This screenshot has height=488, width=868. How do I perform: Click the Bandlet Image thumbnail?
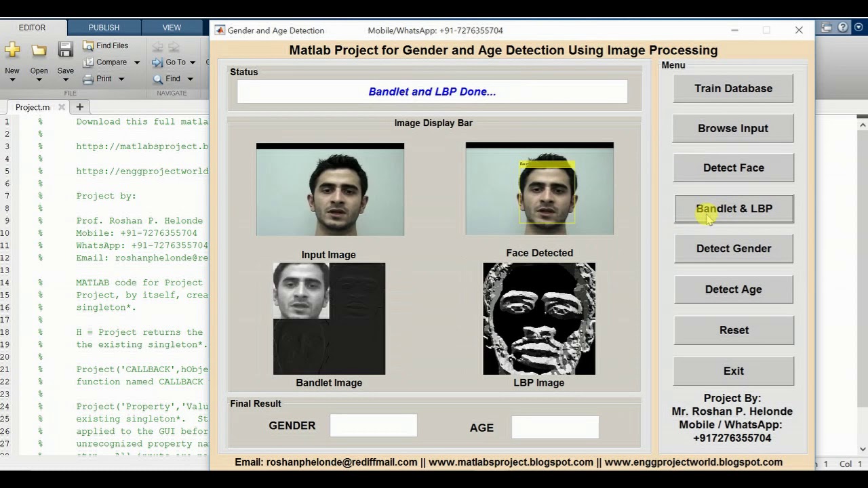click(x=329, y=319)
